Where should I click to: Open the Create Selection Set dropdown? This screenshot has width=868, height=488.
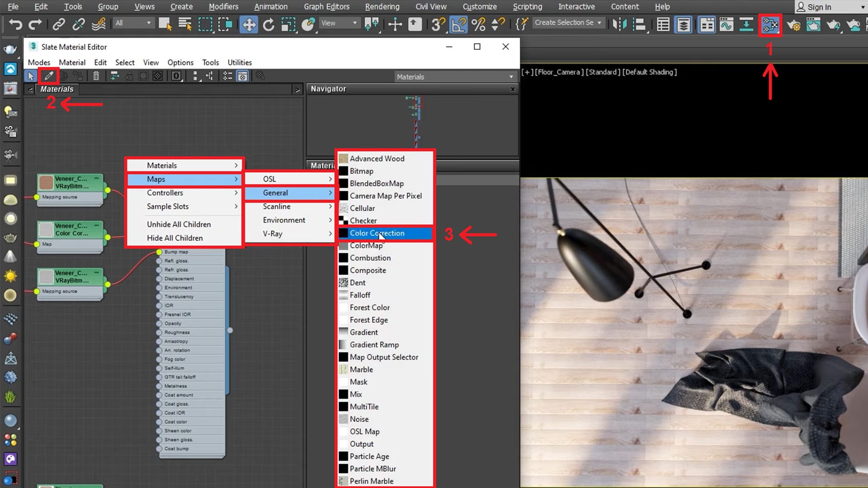pyautogui.click(x=568, y=23)
